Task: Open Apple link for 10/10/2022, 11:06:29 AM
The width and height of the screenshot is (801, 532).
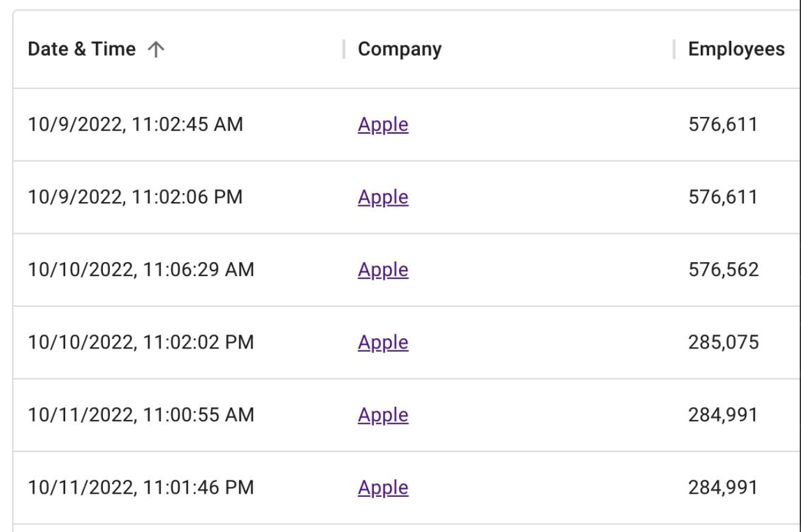Action: (x=383, y=270)
